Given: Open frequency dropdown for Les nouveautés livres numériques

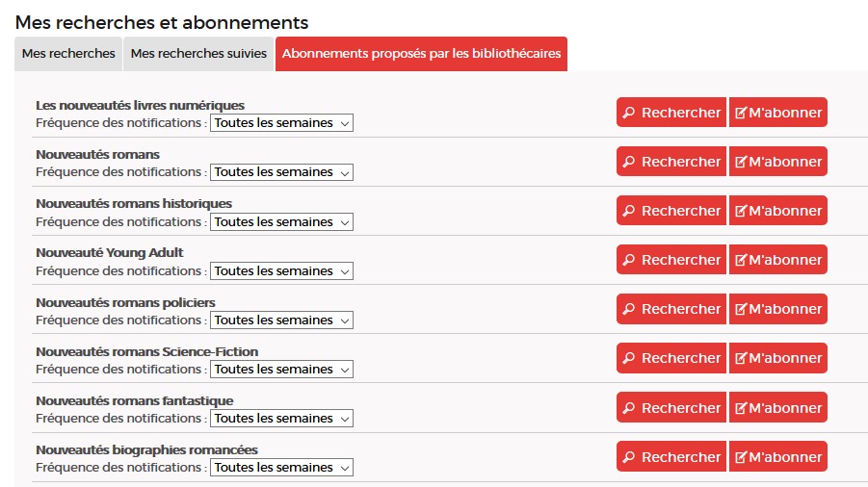Looking at the screenshot, I should point(281,123).
